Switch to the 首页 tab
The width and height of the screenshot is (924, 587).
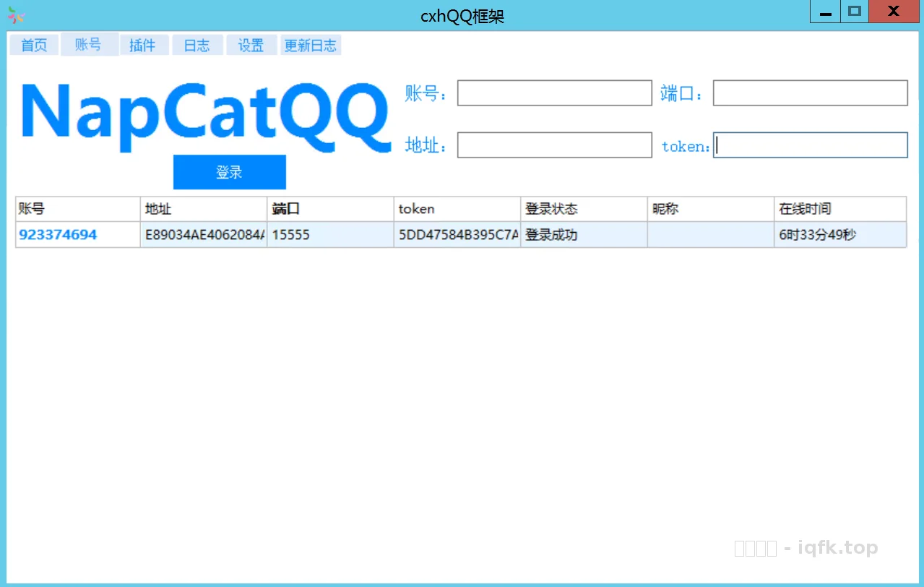[33, 44]
